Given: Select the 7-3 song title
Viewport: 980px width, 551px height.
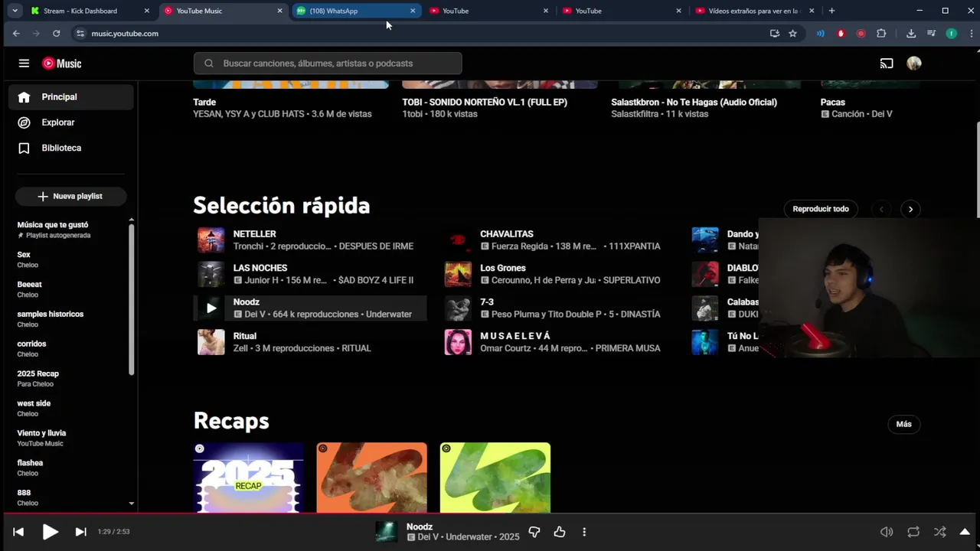Looking at the screenshot, I should [x=487, y=302].
